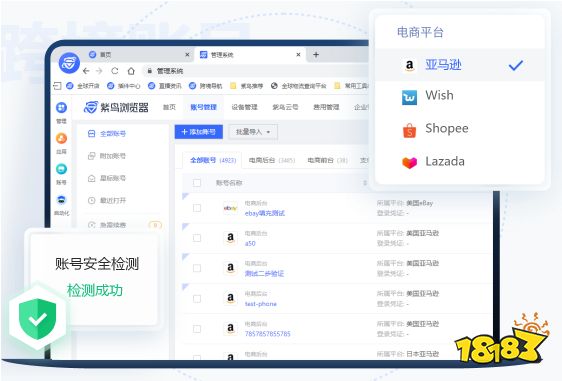Select 附加账号 in left sidebar
The width and height of the screenshot is (562, 381).
click(x=107, y=156)
